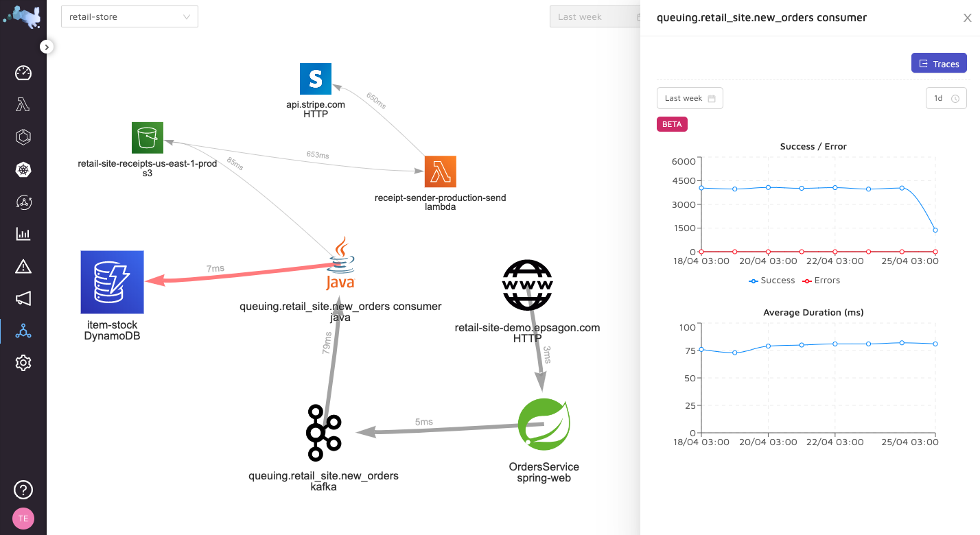Expand the sidebar with the arrow toggle

click(x=46, y=47)
